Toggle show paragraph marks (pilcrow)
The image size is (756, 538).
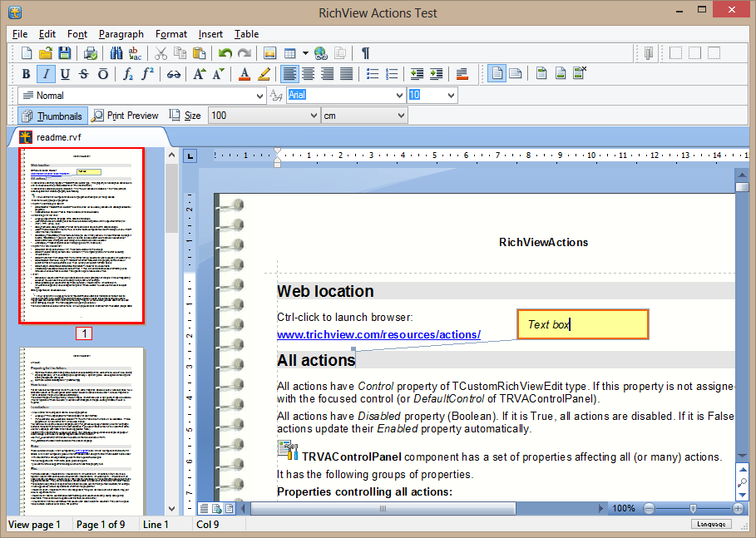click(365, 53)
